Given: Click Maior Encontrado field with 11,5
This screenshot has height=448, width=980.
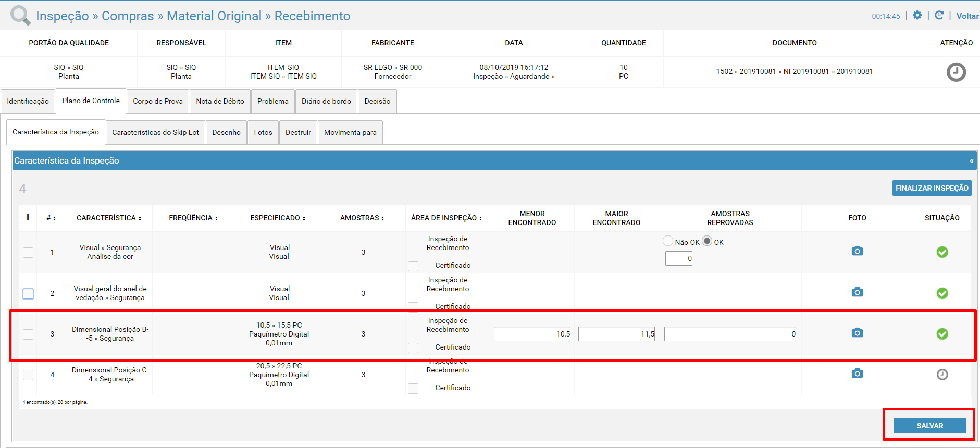Looking at the screenshot, I should pos(616,334).
